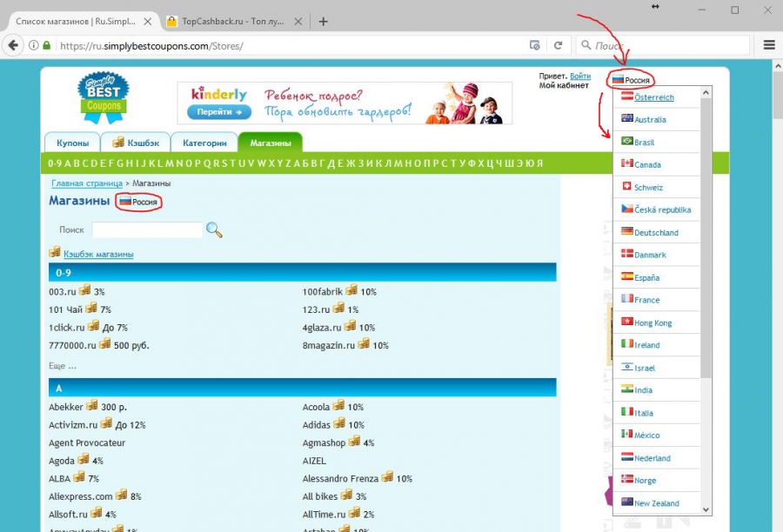This screenshot has height=532, width=783.
Task: Click the lock icon on TopCashback.ru tab
Action: pyautogui.click(x=171, y=22)
